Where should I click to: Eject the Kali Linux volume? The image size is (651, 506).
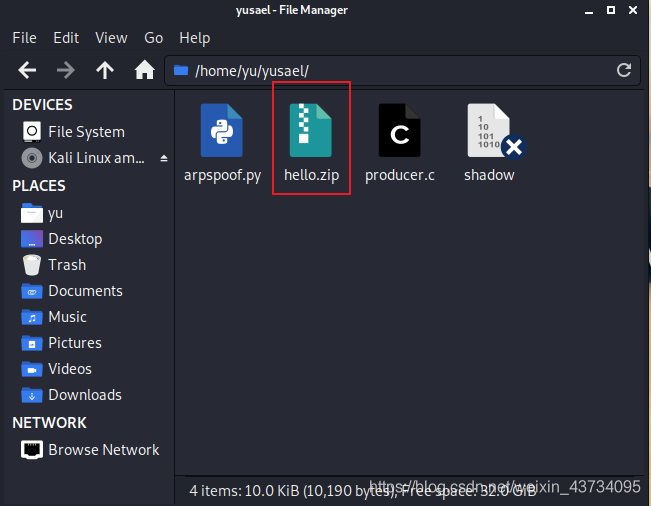[x=164, y=158]
